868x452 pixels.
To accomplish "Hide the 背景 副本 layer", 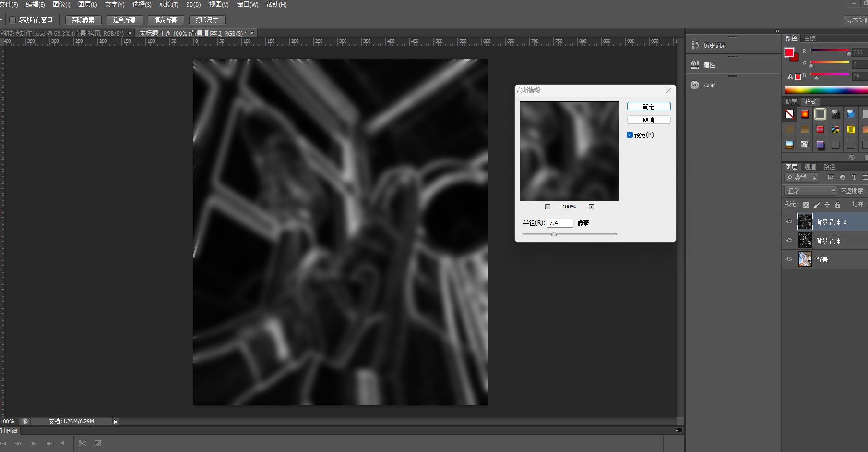I will tap(789, 241).
